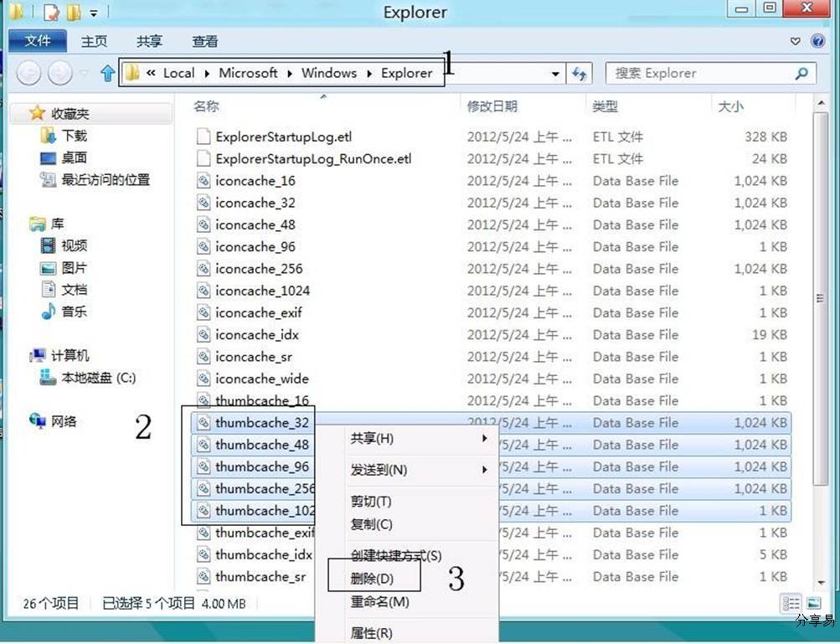This screenshot has height=644, width=840.
Task: Switch to details view in status bar
Action: point(791,602)
